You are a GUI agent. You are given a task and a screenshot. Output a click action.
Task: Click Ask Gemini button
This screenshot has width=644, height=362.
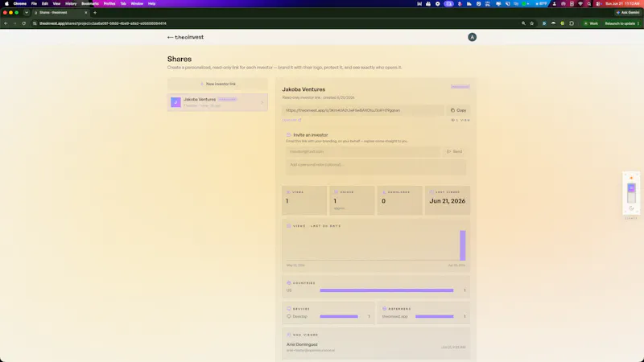coord(628,13)
